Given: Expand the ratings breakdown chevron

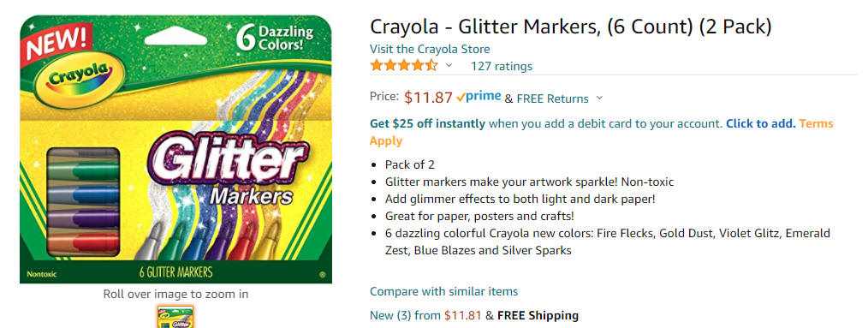Looking at the screenshot, I should click(x=449, y=66).
